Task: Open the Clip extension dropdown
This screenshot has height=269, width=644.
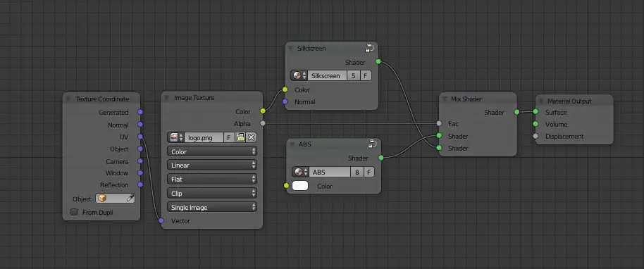Action: 212,193
